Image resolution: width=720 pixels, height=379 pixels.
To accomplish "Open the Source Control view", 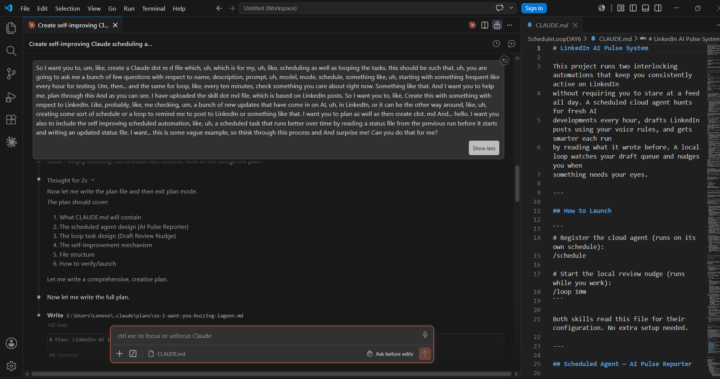I will click(x=11, y=74).
